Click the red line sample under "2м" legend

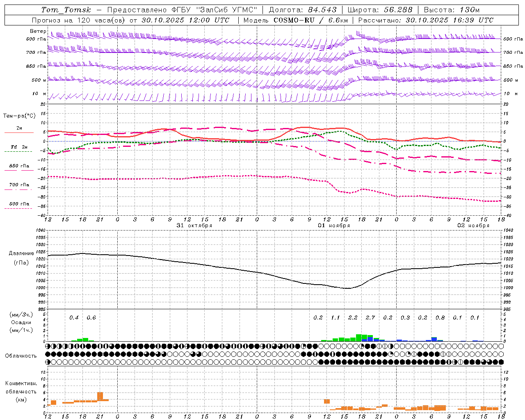(19, 132)
